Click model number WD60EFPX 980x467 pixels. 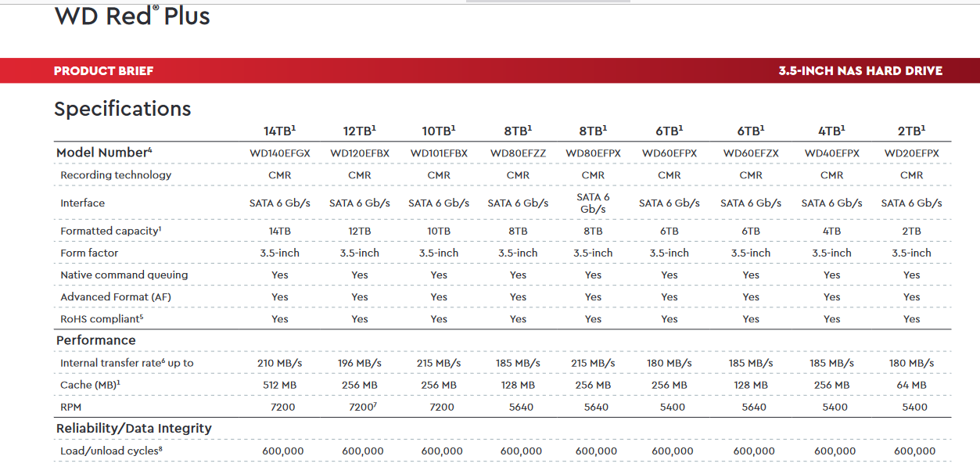669,153
